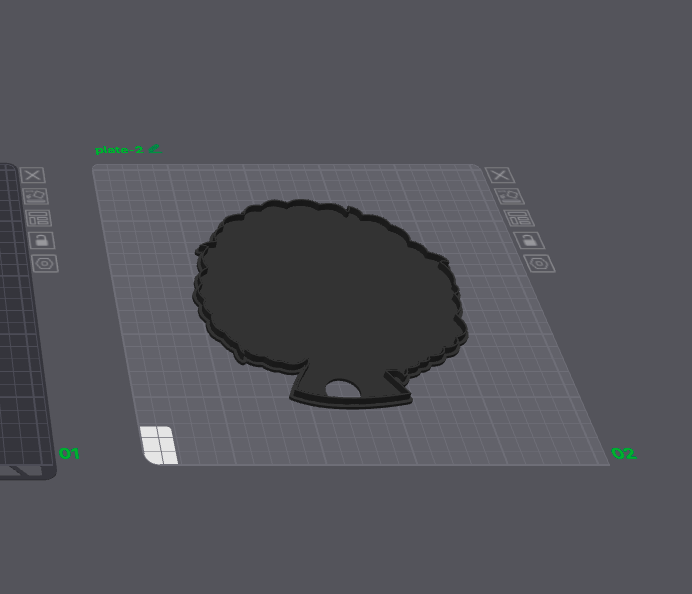The image size is (692, 594).
Task: Click the pencil icon to rename plate-2
Action: click(x=154, y=149)
